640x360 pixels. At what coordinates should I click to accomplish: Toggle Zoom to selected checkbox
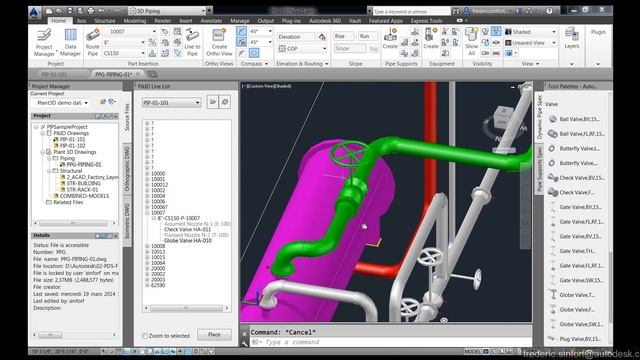click(145, 336)
